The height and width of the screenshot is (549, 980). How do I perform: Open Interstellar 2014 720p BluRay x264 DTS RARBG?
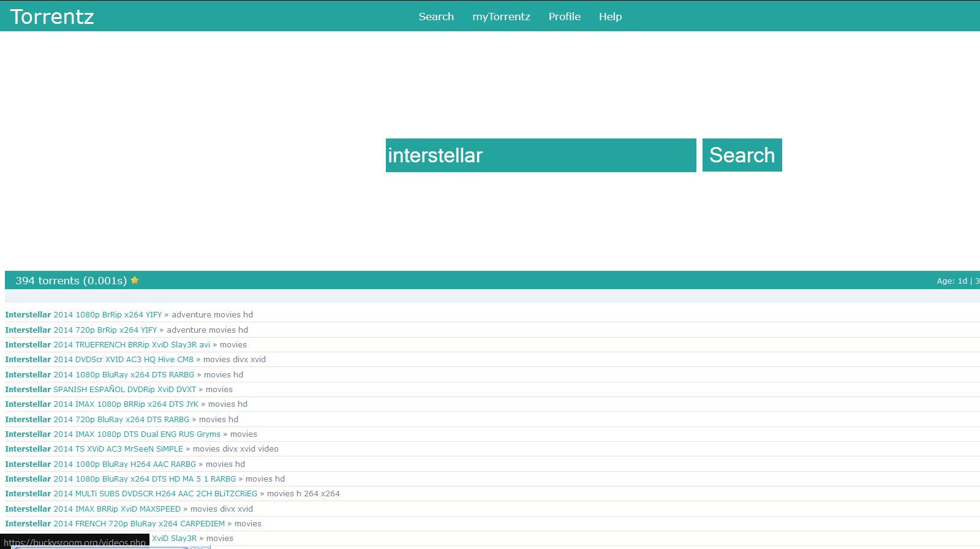97,419
